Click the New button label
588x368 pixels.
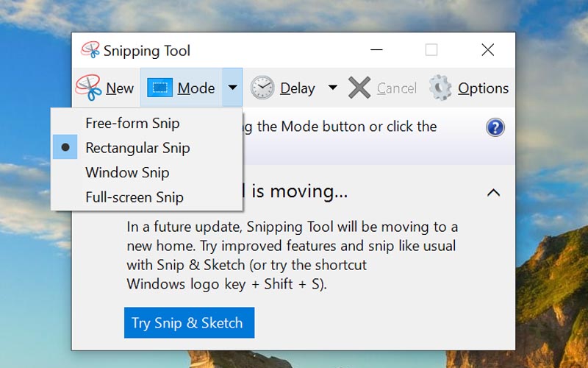[120, 88]
